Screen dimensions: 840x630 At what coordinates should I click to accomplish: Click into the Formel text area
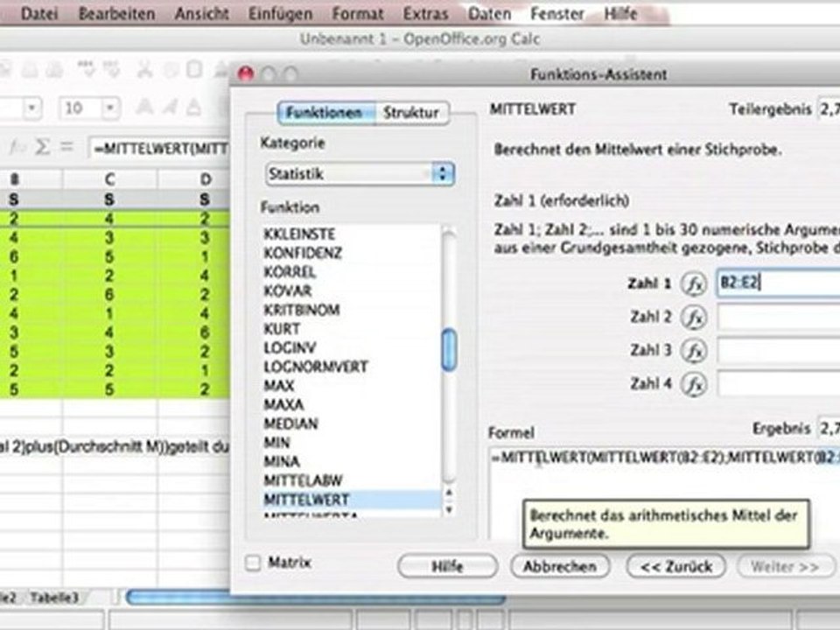pos(664,493)
